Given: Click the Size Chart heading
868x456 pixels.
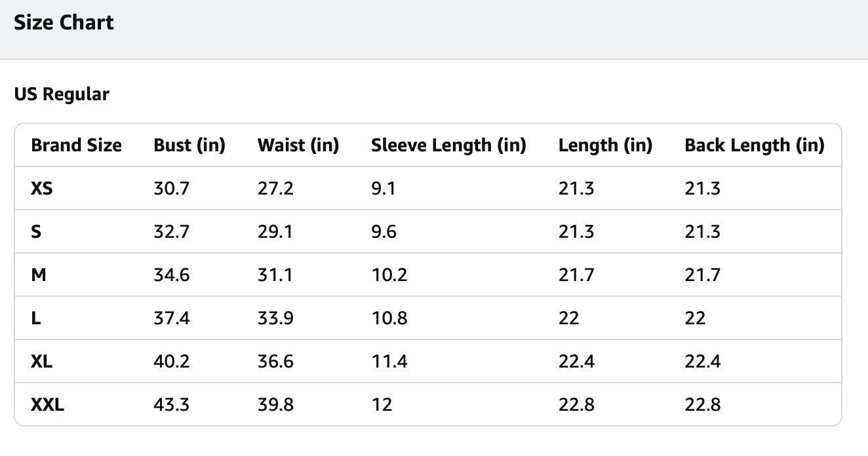Looking at the screenshot, I should click(x=64, y=23).
